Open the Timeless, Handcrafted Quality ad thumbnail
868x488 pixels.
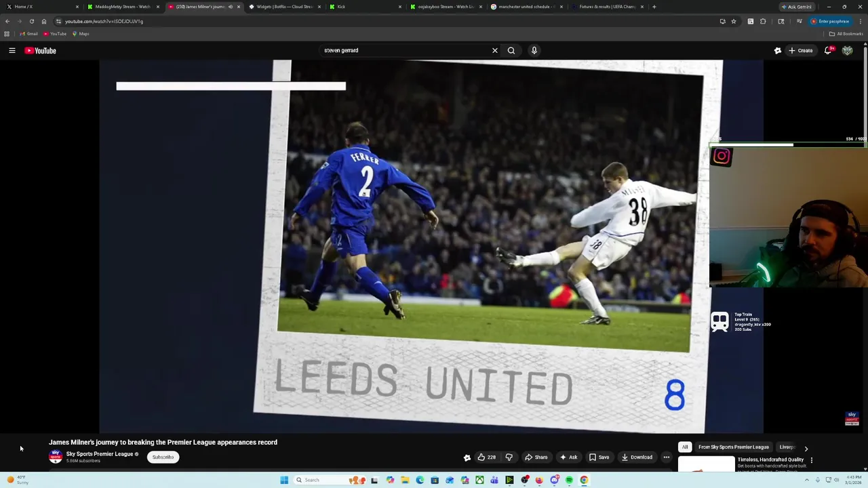pyautogui.click(x=706, y=464)
